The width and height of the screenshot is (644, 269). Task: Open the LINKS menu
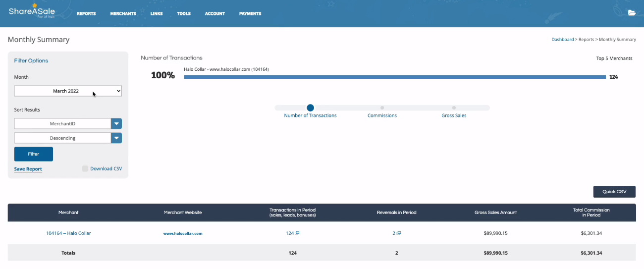157,13
